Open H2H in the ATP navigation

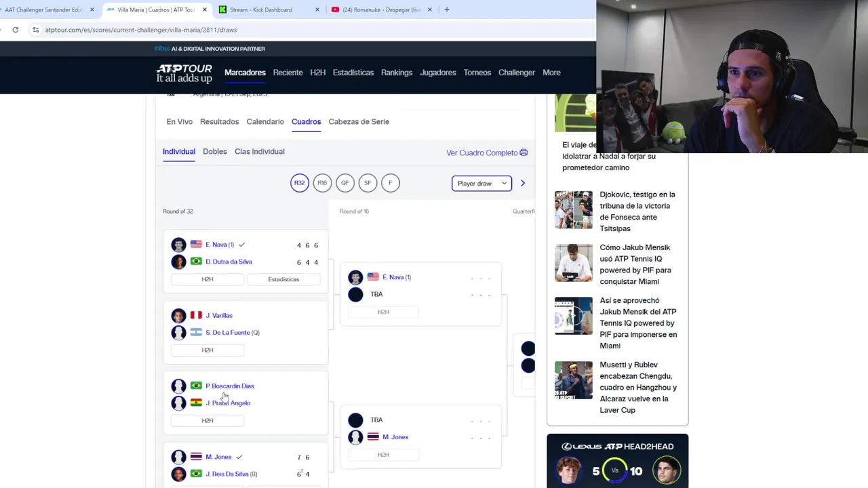pos(317,73)
